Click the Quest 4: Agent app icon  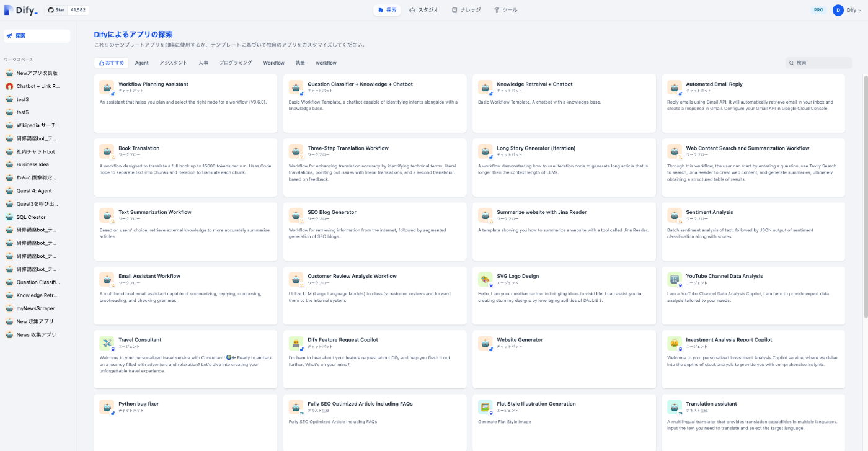pyautogui.click(x=9, y=191)
